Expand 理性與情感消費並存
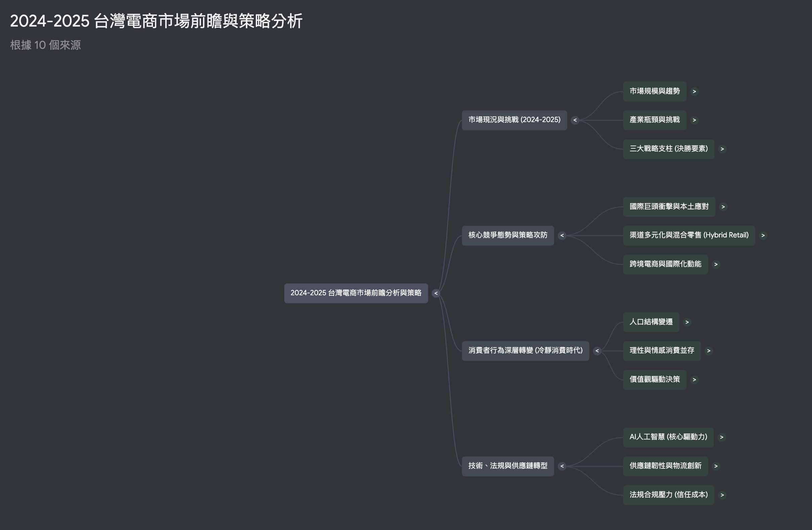The height and width of the screenshot is (530, 812). tap(709, 350)
